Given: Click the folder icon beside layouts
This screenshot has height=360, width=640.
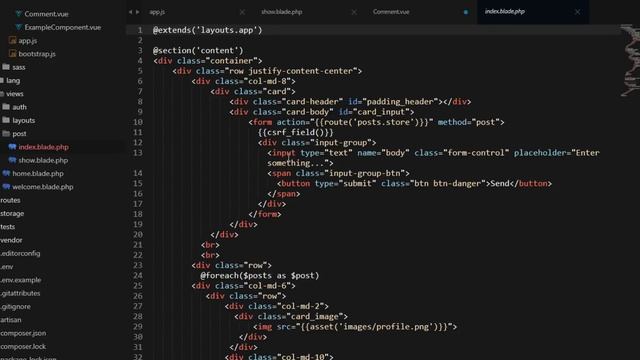Looking at the screenshot, I should click(6, 120).
